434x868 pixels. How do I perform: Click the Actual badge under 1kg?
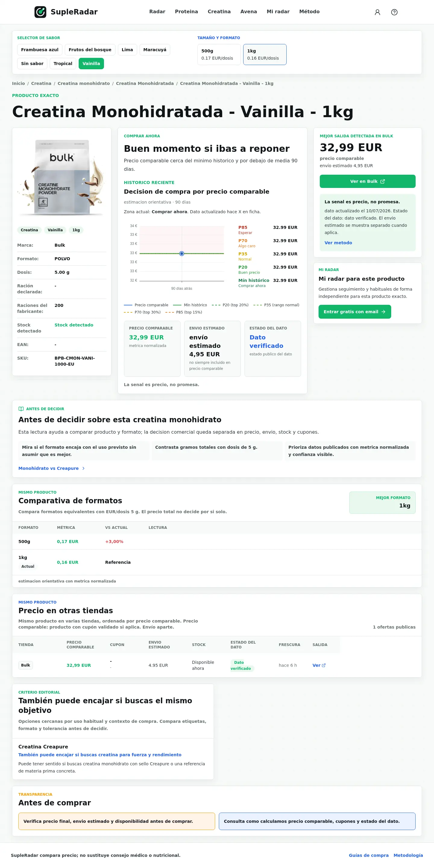(x=28, y=567)
